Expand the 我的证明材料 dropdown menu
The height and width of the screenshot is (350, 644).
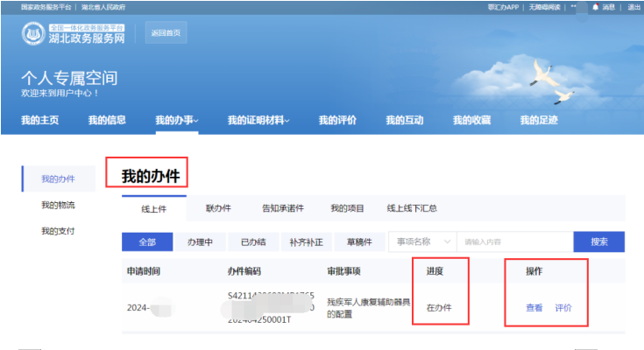pos(258,120)
